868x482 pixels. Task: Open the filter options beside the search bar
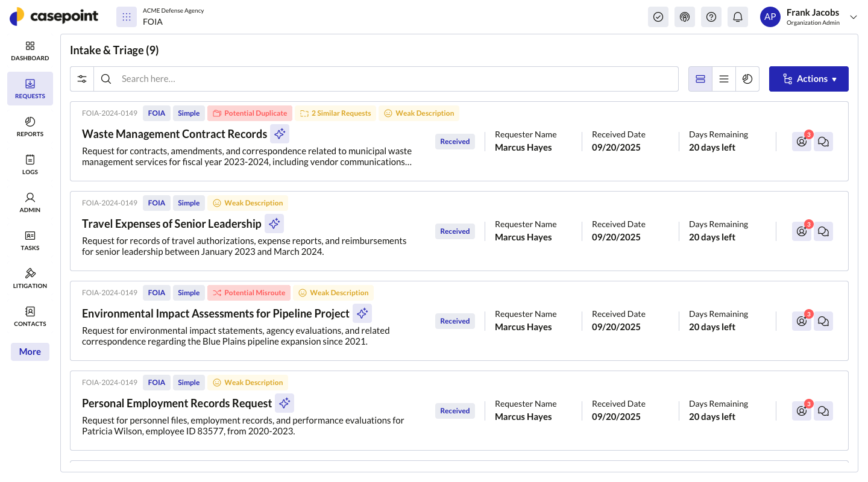82,78
